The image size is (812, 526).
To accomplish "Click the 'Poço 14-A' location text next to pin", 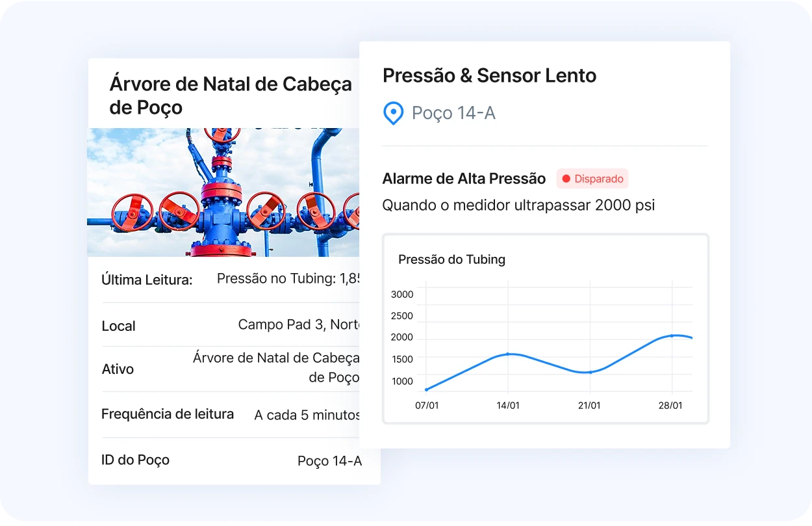I will click(453, 113).
